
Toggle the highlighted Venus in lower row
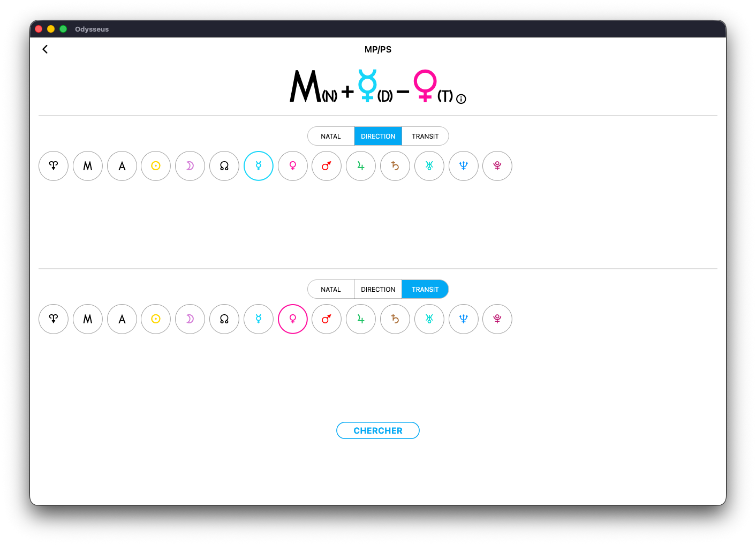tap(293, 319)
